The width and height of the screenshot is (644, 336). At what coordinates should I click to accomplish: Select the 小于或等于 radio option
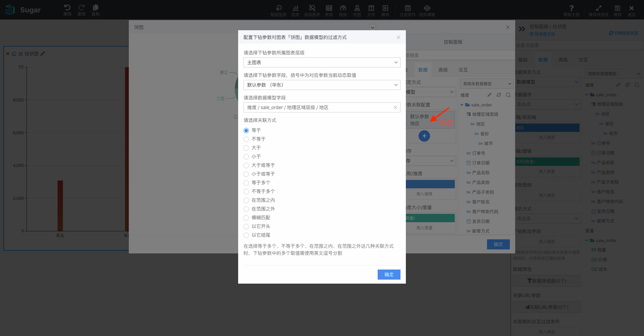246,174
